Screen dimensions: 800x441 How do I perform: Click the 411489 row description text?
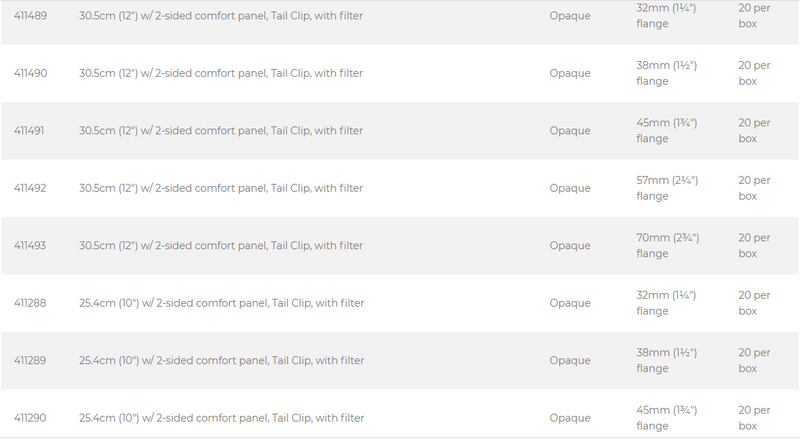(x=221, y=16)
